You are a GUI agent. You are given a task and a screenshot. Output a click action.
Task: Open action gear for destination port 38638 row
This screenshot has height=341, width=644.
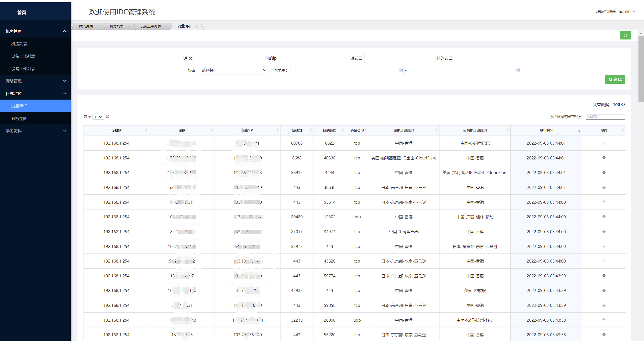(x=604, y=187)
